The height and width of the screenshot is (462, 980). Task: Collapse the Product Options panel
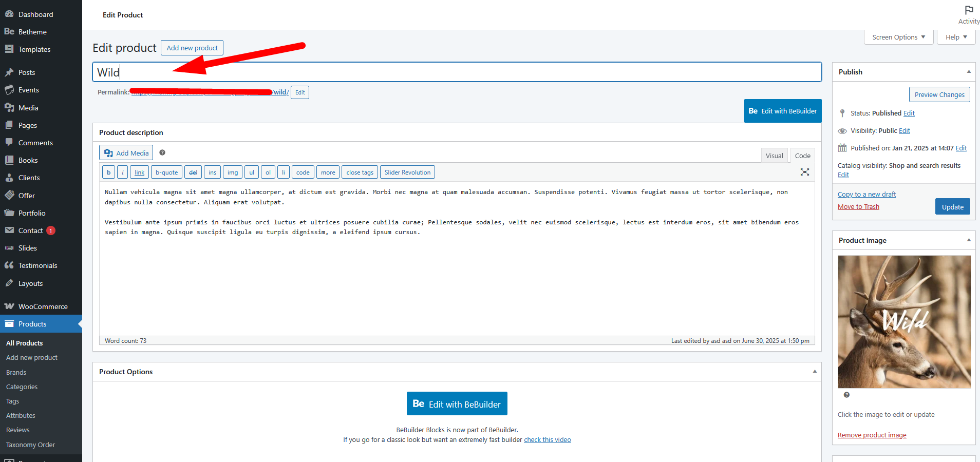click(815, 372)
